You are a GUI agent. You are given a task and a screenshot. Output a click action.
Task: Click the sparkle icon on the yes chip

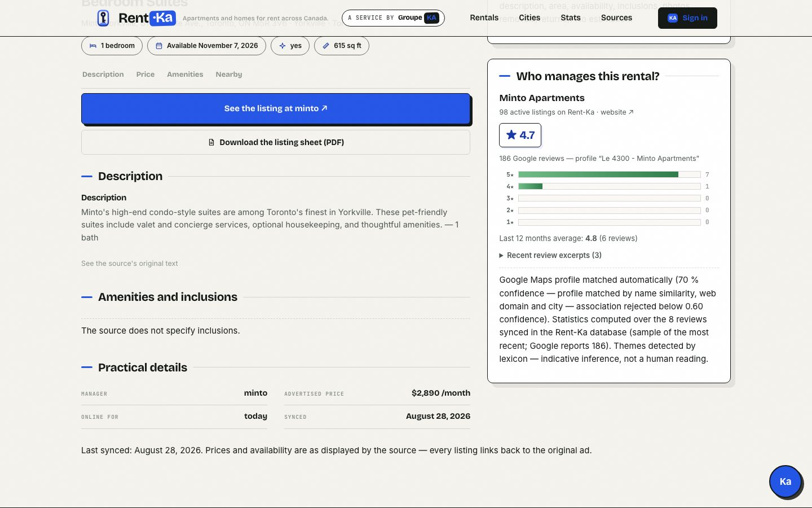coord(283,46)
